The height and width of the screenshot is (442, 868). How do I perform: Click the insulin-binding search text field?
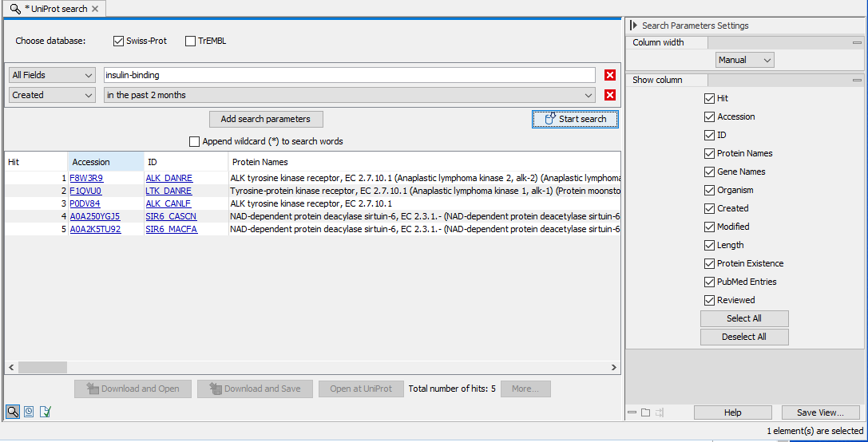(x=349, y=75)
